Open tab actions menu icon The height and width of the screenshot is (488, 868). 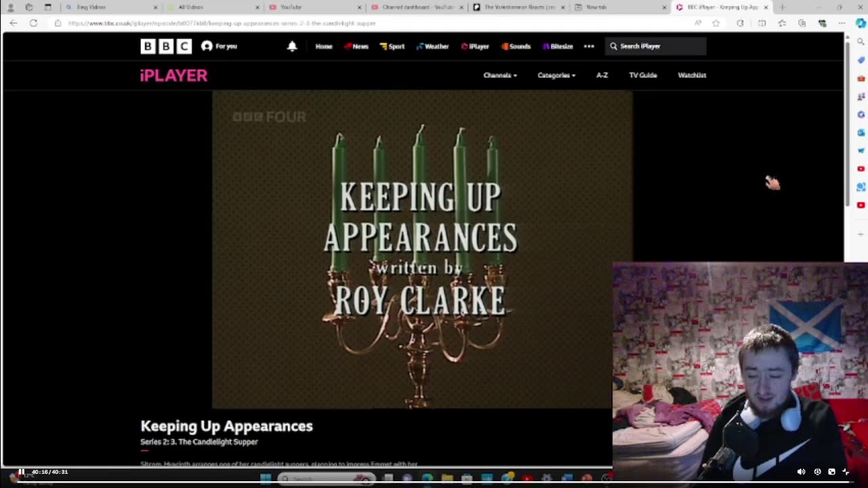(47, 7)
